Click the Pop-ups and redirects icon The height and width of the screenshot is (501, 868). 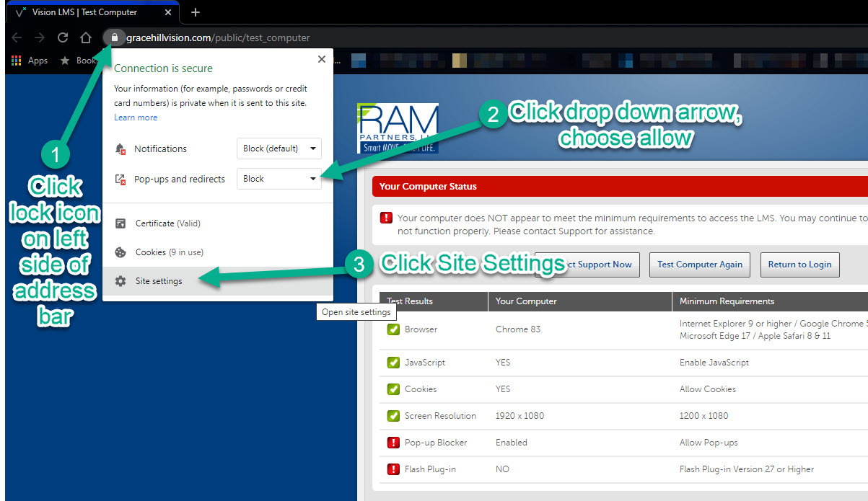(120, 179)
